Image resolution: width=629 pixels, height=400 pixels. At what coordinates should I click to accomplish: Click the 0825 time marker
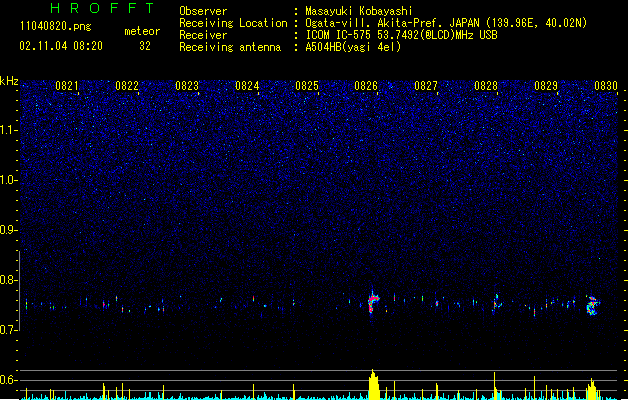point(307,86)
